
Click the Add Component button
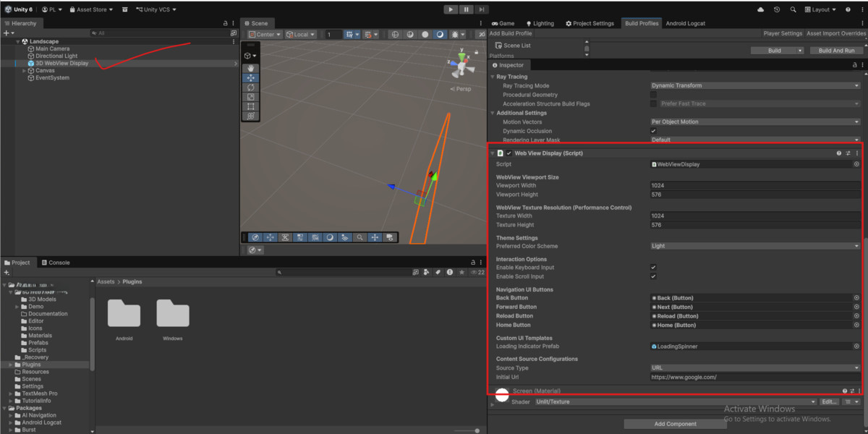[675, 424]
